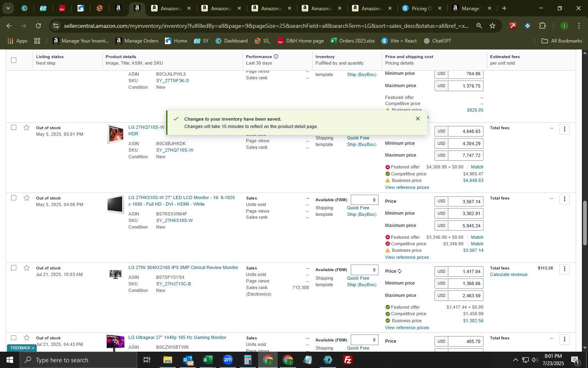
Task: Open Zoom from taskbar
Action: point(228,360)
